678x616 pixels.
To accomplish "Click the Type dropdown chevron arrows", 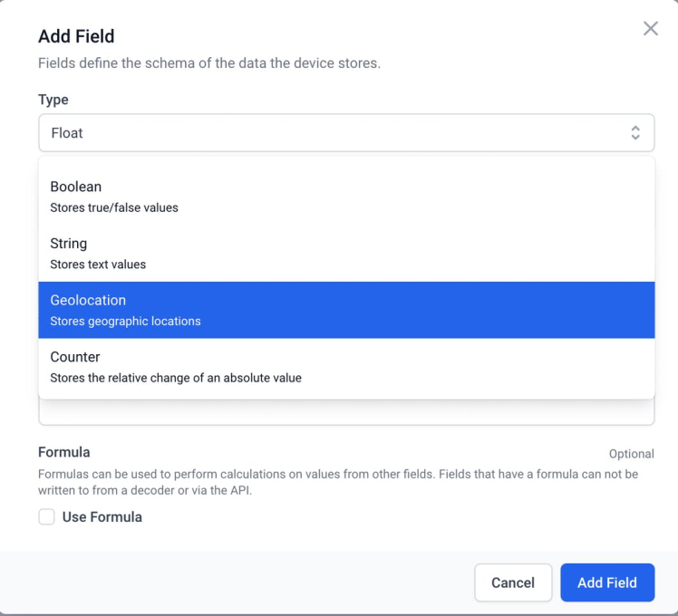I will click(635, 133).
